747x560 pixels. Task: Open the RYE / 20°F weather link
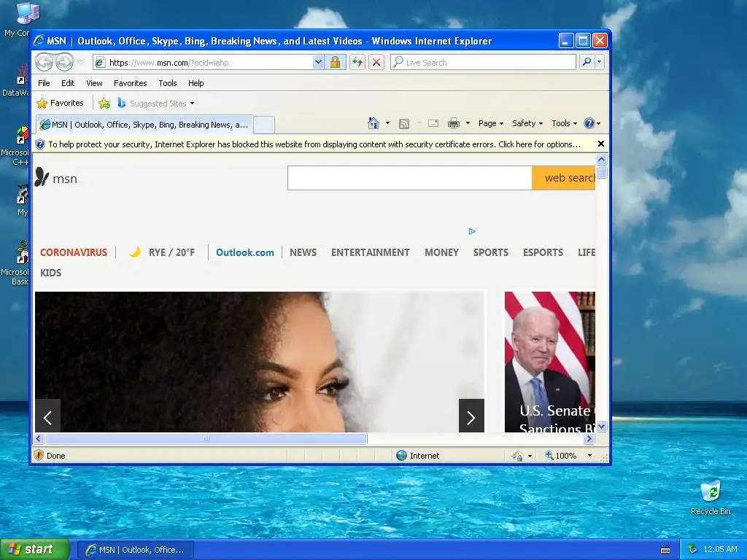tap(162, 252)
